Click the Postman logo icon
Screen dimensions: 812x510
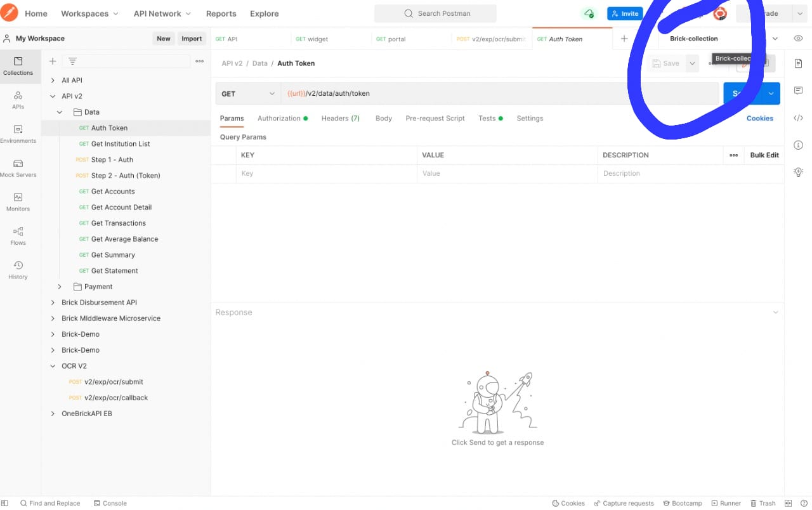pos(10,13)
